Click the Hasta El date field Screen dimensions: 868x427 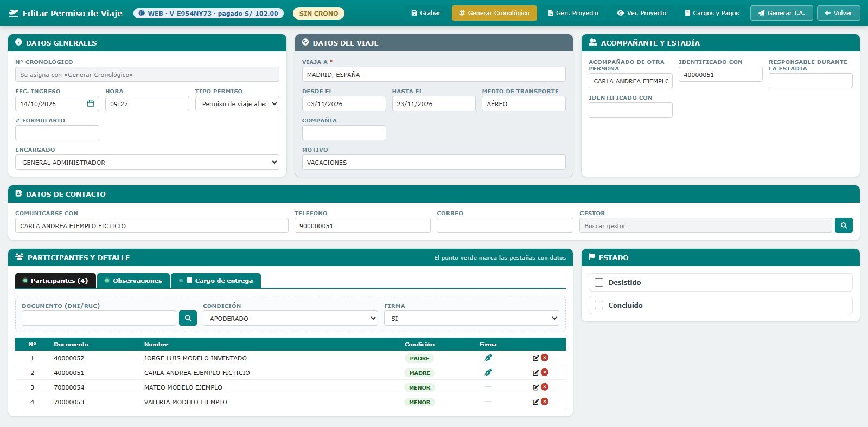click(x=434, y=103)
